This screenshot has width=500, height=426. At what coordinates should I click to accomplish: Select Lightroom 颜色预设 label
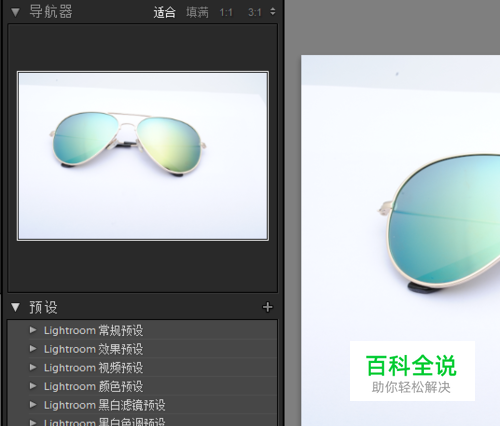(x=93, y=386)
